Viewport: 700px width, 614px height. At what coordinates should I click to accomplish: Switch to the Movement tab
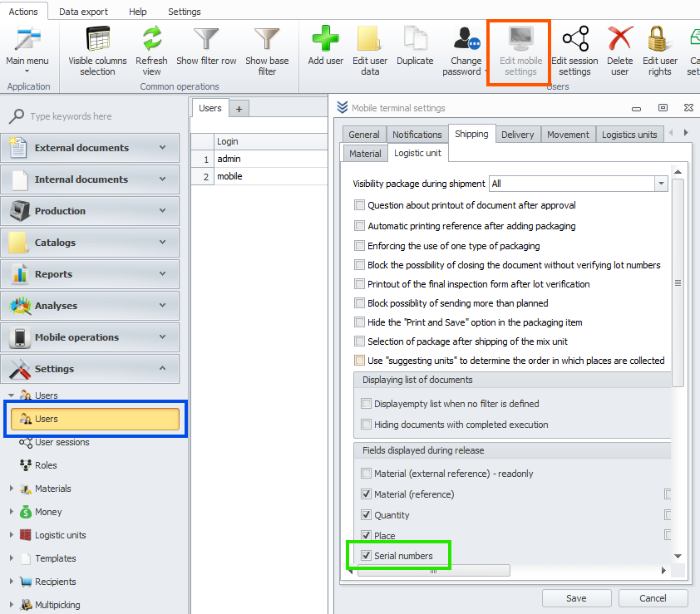tap(568, 135)
